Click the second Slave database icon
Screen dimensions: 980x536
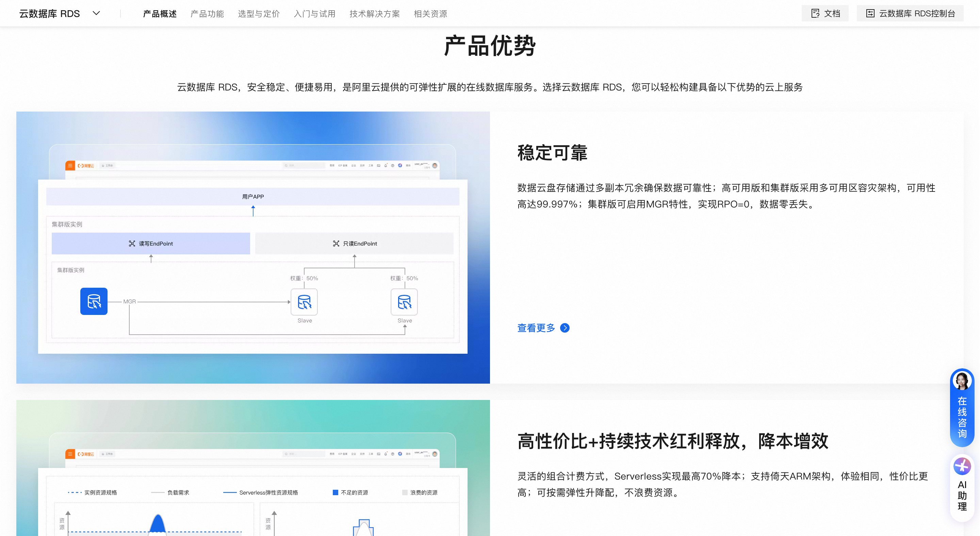tap(404, 302)
